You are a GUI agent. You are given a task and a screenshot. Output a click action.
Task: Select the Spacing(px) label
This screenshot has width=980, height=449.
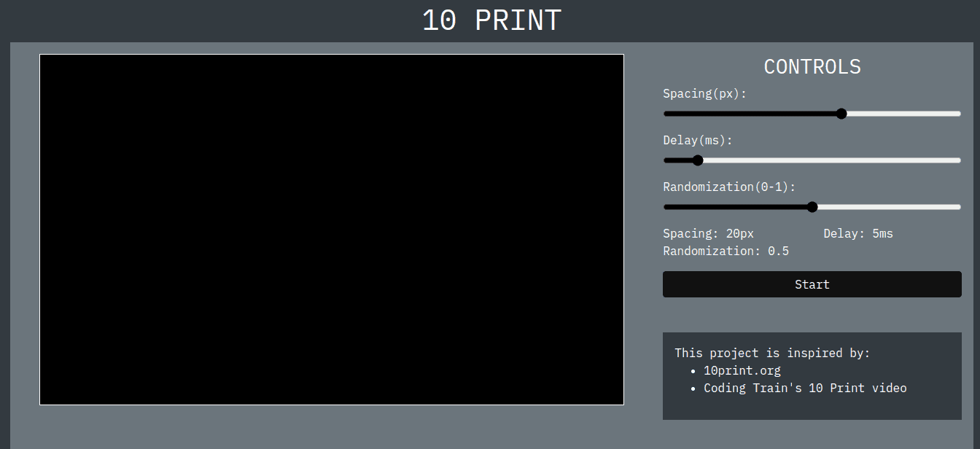click(x=704, y=93)
